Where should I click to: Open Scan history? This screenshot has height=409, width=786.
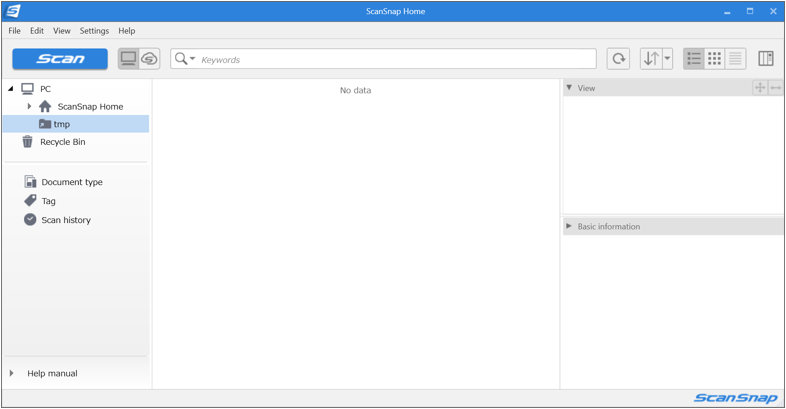pyautogui.click(x=66, y=220)
